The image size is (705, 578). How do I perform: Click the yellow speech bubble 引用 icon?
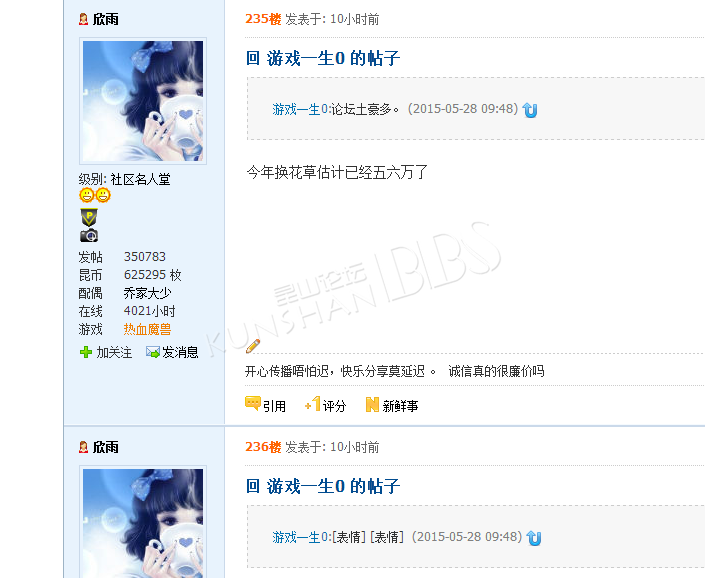coord(253,403)
